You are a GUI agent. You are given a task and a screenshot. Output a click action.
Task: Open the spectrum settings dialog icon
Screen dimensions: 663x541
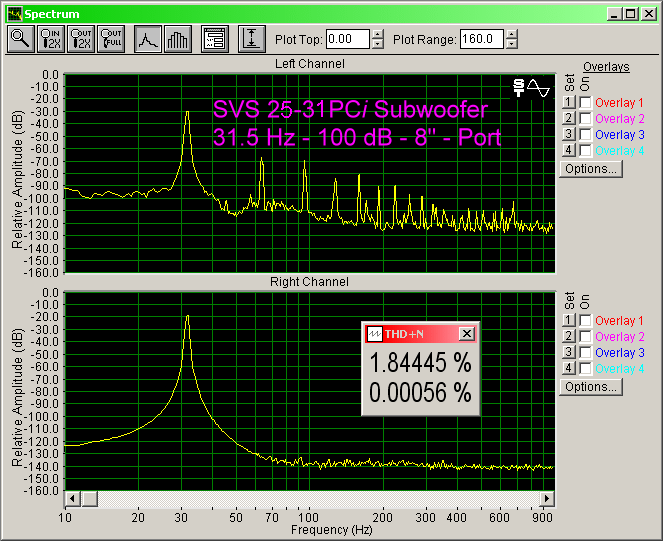214,39
